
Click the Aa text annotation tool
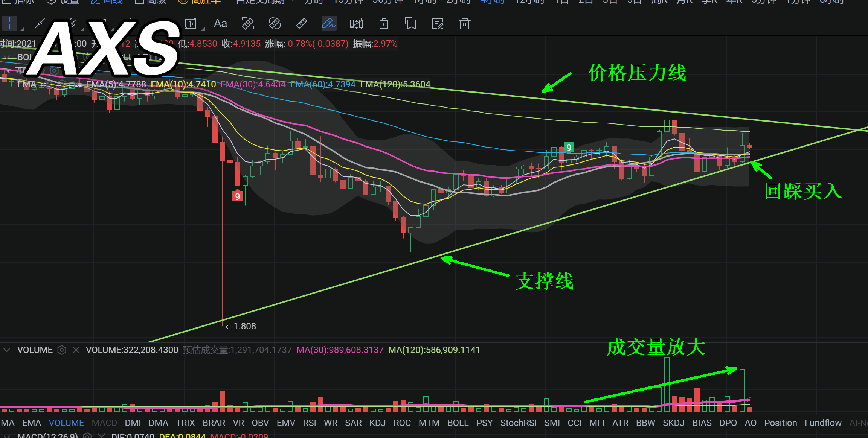tap(220, 24)
